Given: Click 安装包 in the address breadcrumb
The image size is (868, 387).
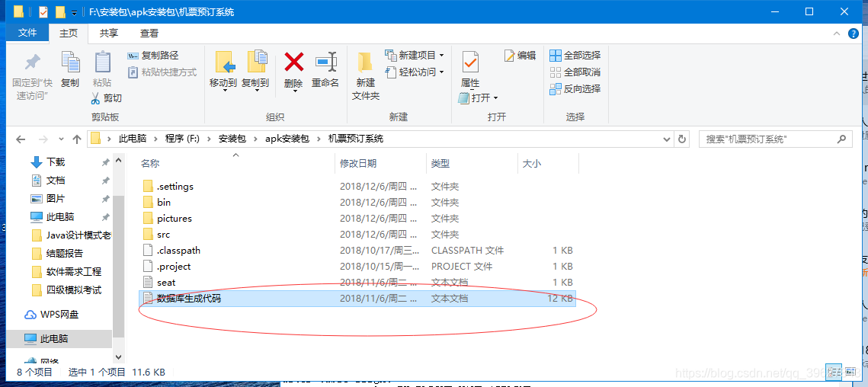Looking at the screenshot, I should pyautogui.click(x=232, y=139).
